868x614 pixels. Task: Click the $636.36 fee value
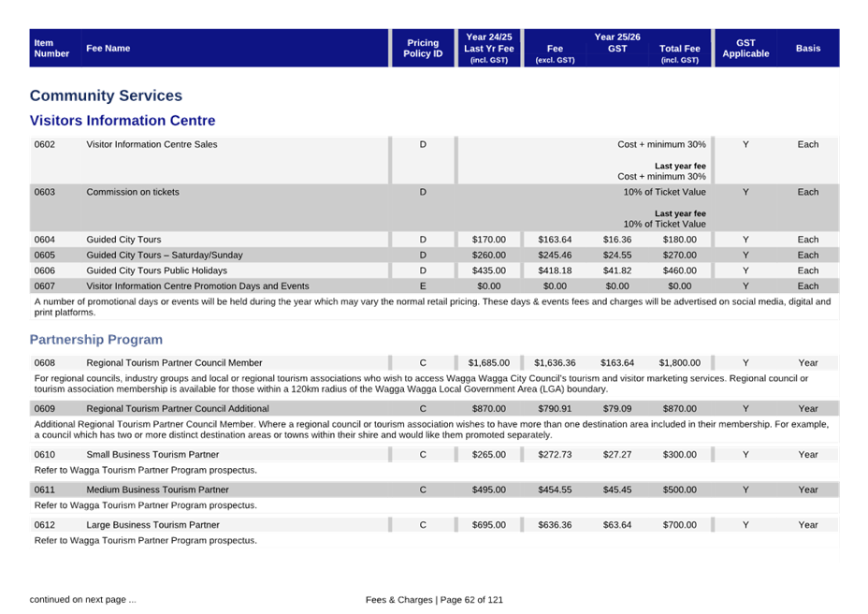coord(555,525)
